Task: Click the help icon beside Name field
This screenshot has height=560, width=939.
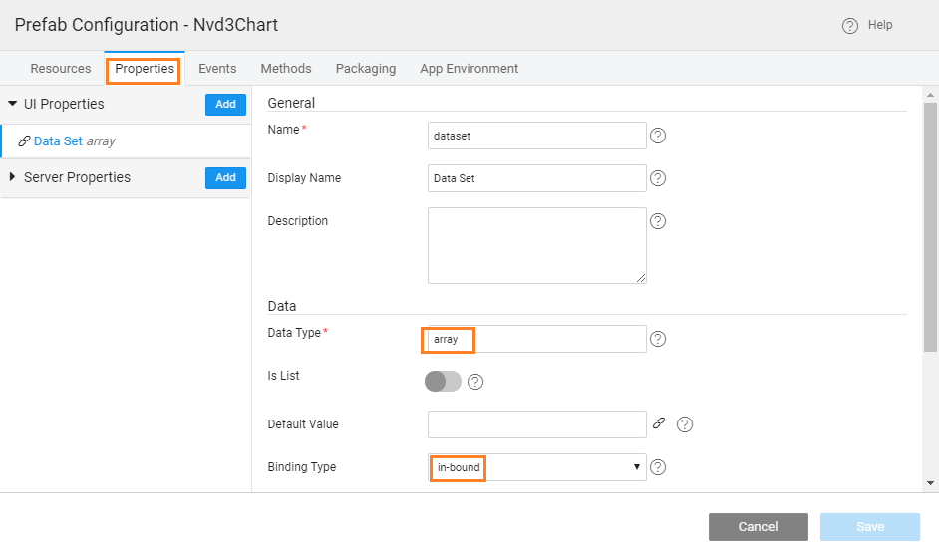Action: [657, 136]
